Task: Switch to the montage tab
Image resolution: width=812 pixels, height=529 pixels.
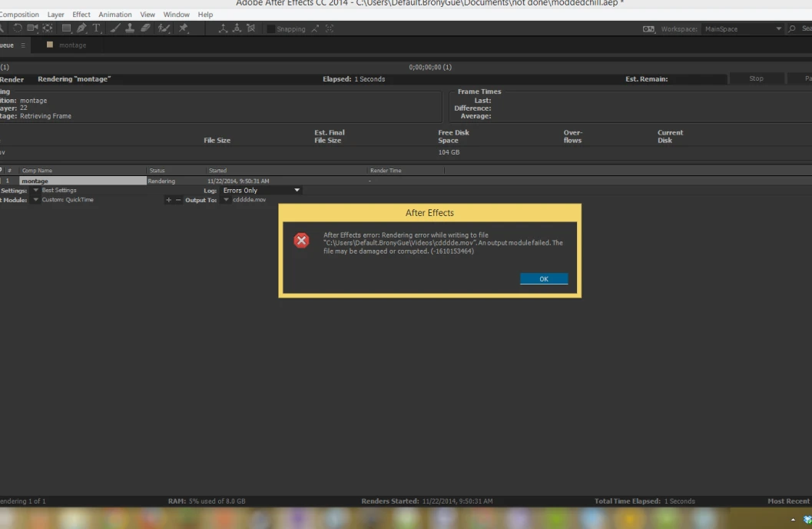Action: pos(72,45)
